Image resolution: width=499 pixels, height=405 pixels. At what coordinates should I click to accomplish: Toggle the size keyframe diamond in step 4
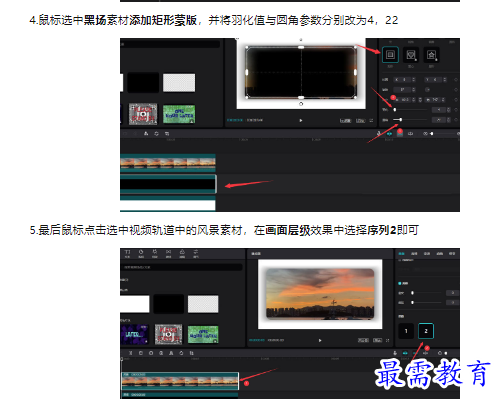(456, 100)
